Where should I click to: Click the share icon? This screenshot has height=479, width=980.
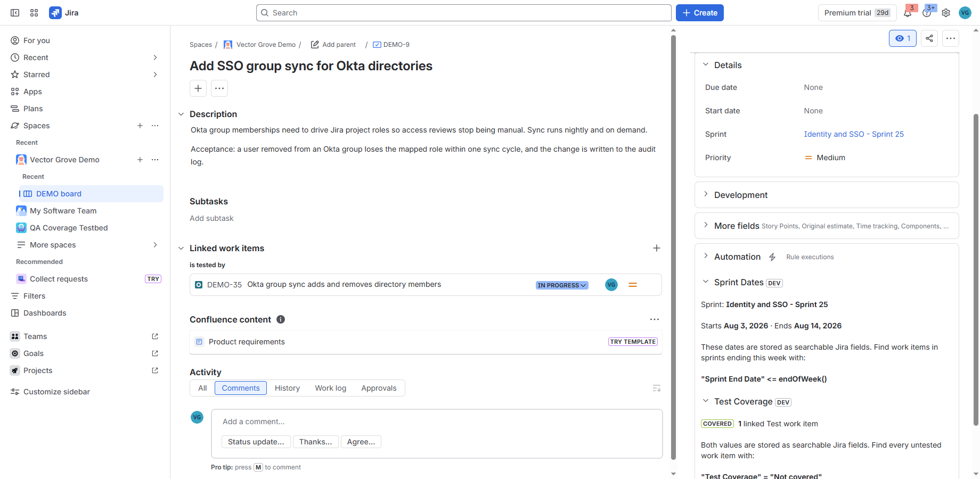point(929,38)
